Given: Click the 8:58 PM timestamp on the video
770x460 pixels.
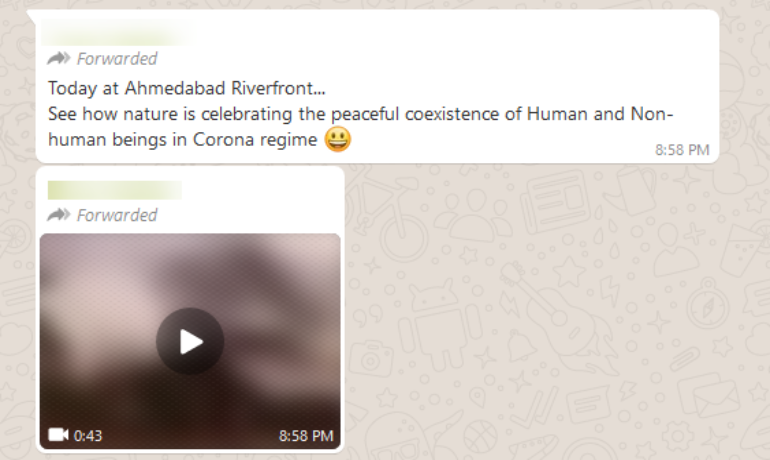Looking at the screenshot, I should pyautogui.click(x=306, y=435).
